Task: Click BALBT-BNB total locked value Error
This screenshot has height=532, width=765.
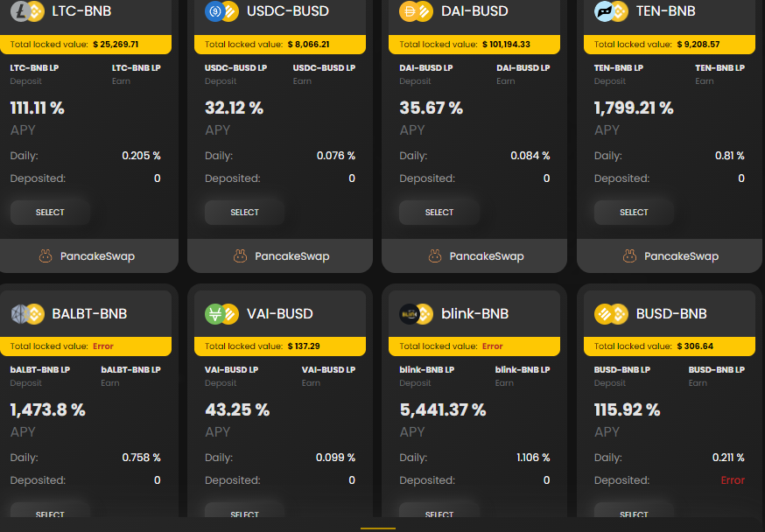Action: [x=103, y=346]
